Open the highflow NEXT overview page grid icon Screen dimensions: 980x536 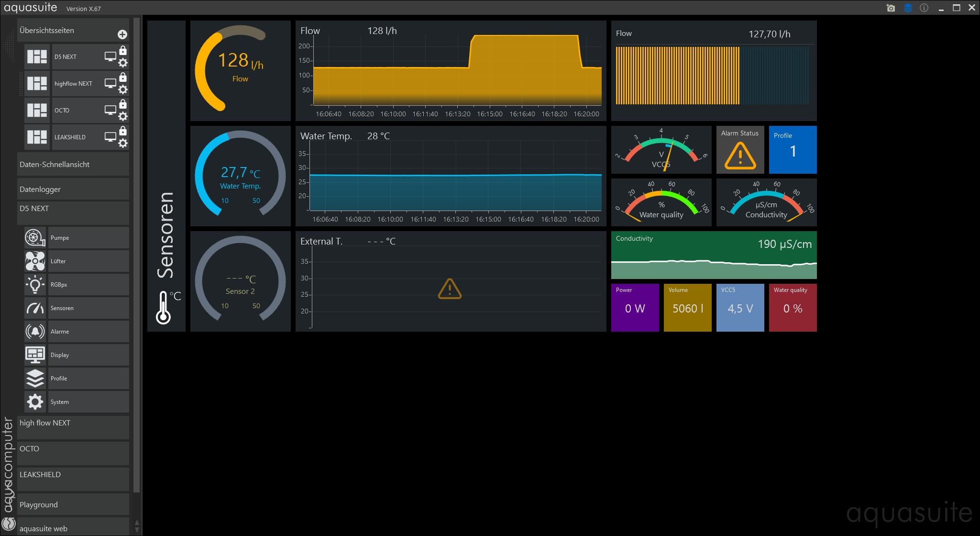(x=37, y=83)
